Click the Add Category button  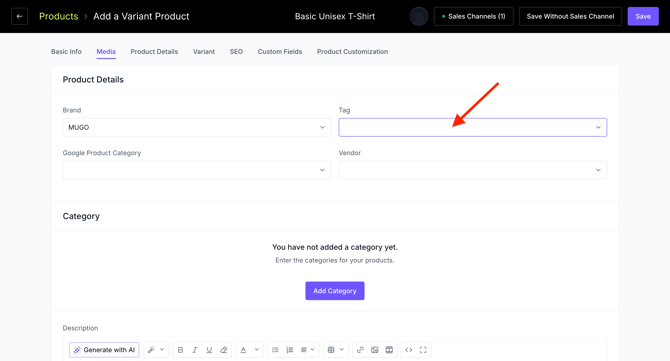[335, 291]
